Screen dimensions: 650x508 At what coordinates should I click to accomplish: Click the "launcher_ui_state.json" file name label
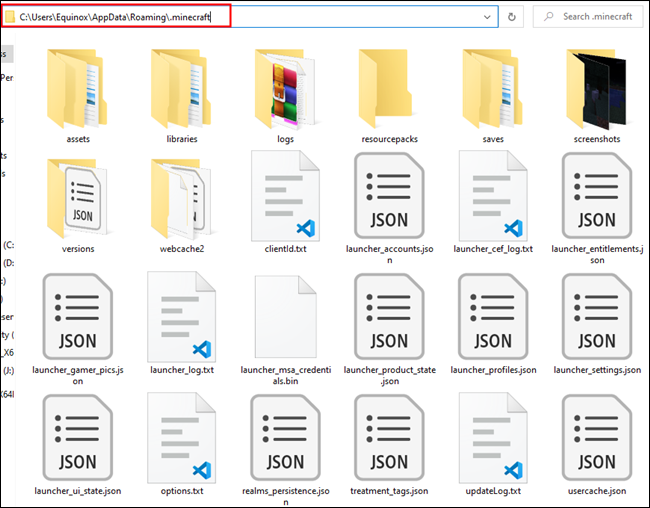(78, 491)
